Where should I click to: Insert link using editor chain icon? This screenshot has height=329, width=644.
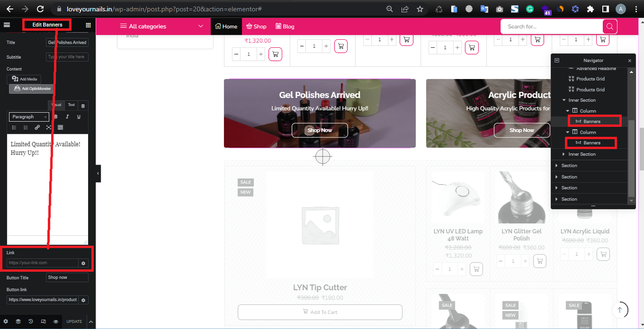(37, 127)
